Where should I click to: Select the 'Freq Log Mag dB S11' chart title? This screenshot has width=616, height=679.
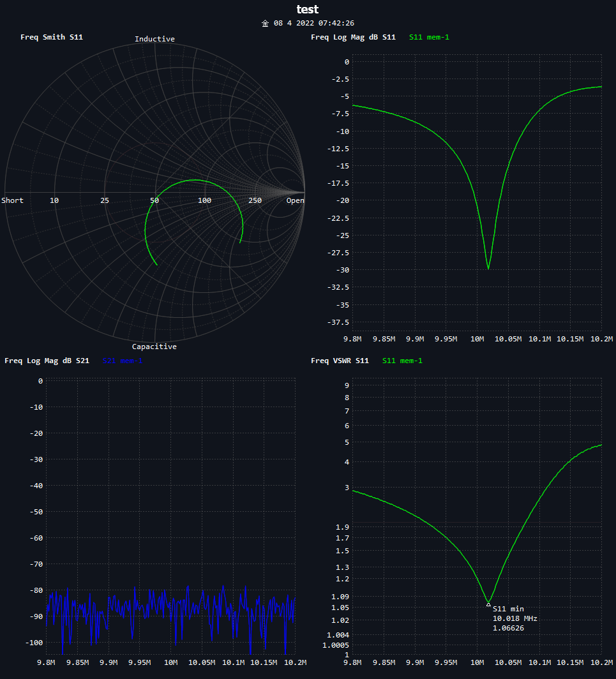coord(353,37)
